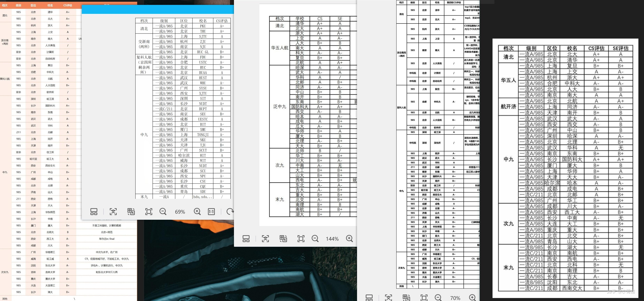
Task: Click '次末九' tier cell in 70% viewer
Action: 401,268
